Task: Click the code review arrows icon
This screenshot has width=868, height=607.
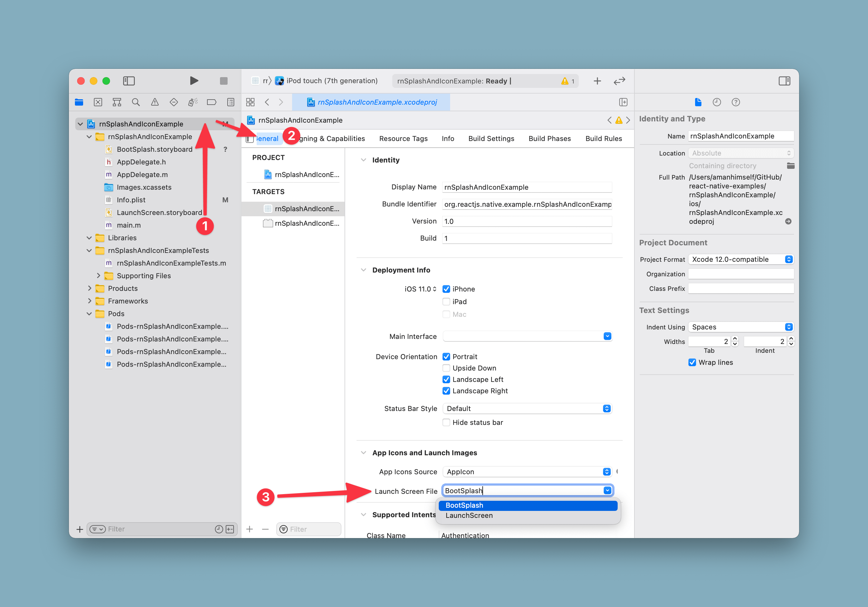Action: pyautogui.click(x=619, y=81)
